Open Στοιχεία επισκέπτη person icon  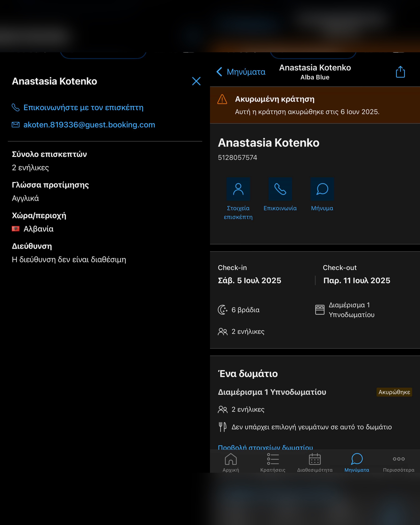(x=238, y=189)
